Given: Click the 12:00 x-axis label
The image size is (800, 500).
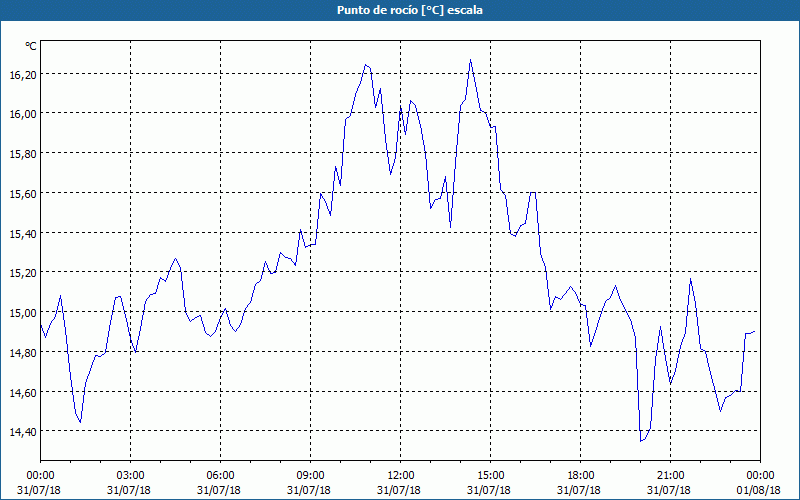Looking at the screenshot, I should pos(401,476).
